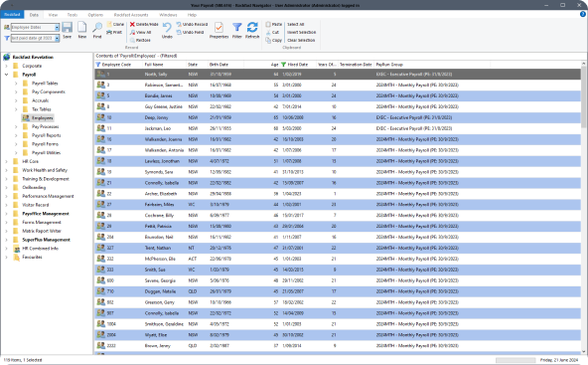The height and width of the screenshot is (365, 588).
Task: Click the Restore icon
Action: pos(132,40)
